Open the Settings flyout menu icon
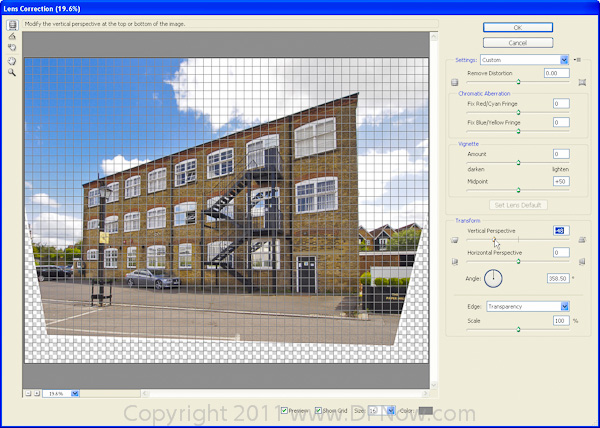 (x=577, y=60)
